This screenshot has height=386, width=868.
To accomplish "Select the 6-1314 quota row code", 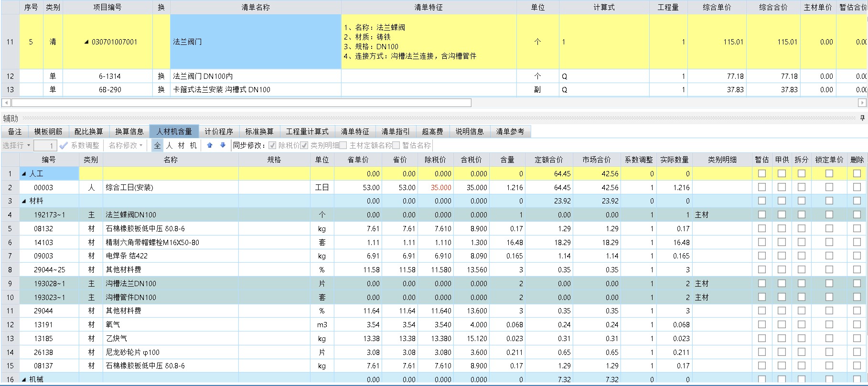I will point(110,76).
